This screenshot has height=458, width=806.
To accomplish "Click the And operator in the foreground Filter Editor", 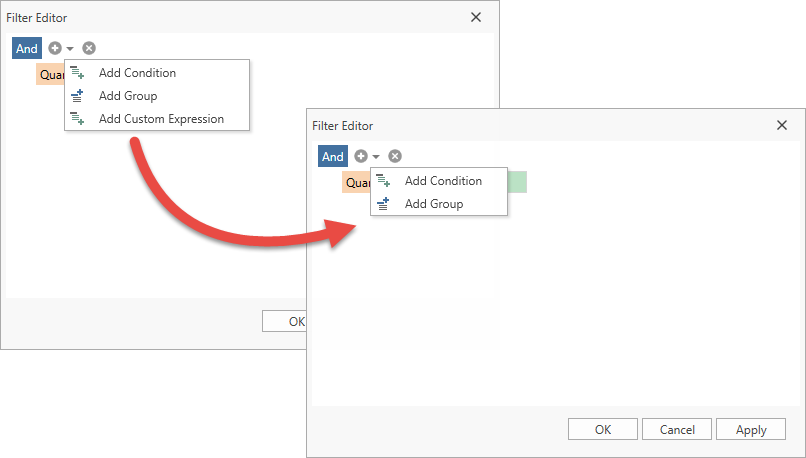I will tap(333, 156).
